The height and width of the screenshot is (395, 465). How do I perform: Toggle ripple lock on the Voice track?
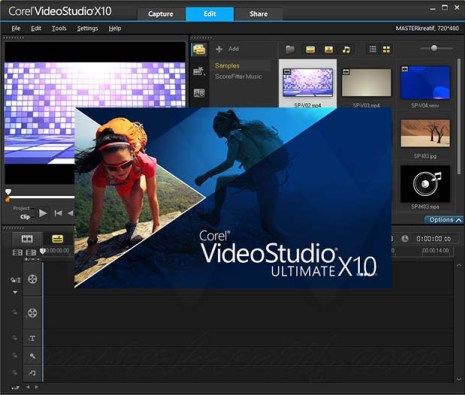(x=15, y=356)
